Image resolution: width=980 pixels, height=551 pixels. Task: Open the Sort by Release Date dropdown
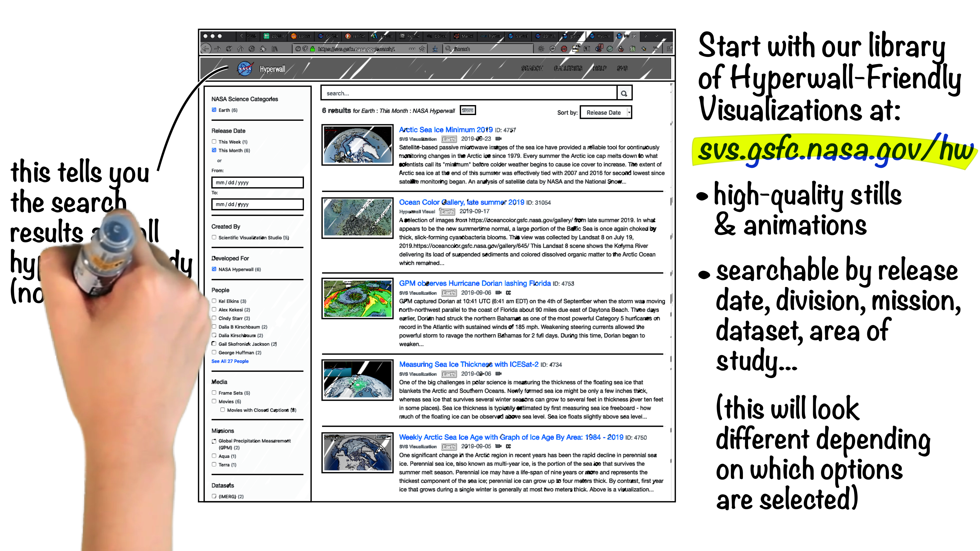point(606,112)
